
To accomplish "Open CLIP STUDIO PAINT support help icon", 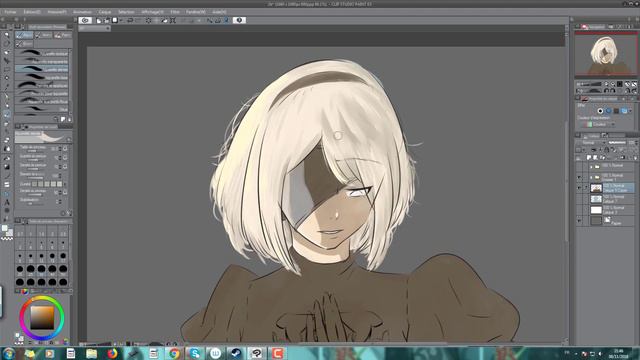I will pyautogui.click(x=239, y=20).
